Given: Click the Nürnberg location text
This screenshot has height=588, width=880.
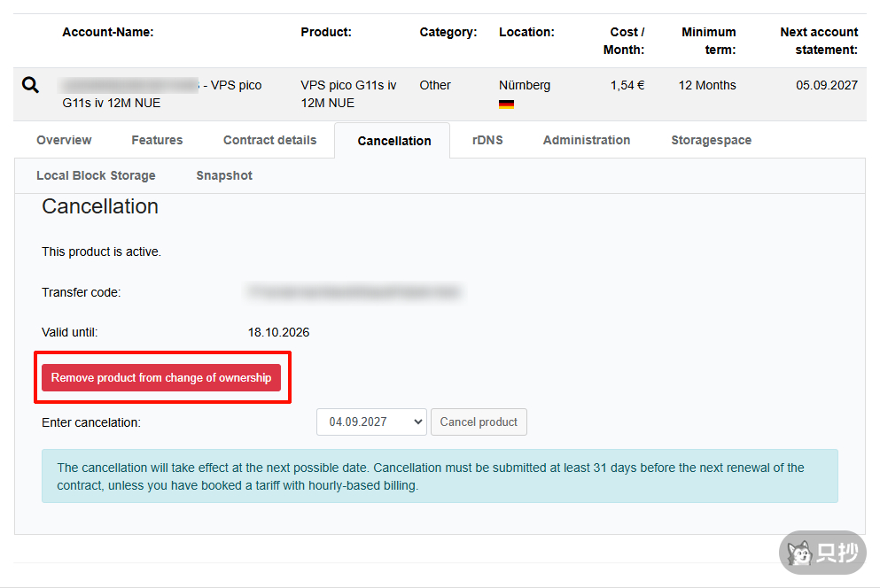Looking at the screenshot, I should pyautogui.click(x=525, y=85).
